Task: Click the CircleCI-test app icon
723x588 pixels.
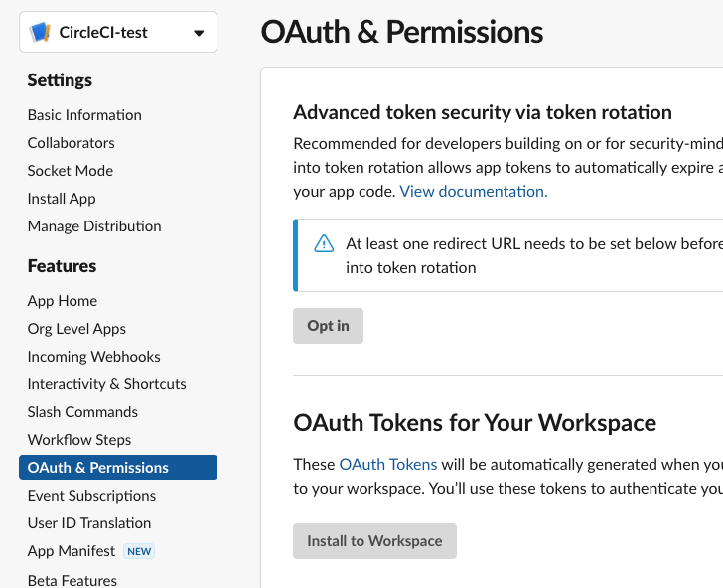Action: [x=40, y=32]
